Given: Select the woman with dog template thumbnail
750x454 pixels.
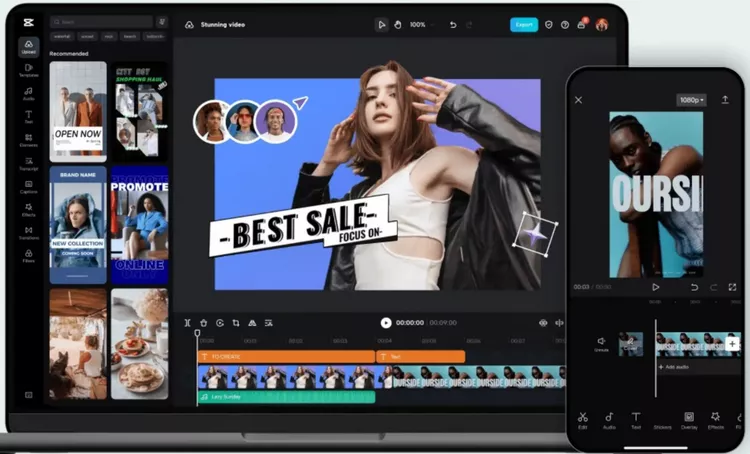Looking at the screenshot, I should pos(78,343).
